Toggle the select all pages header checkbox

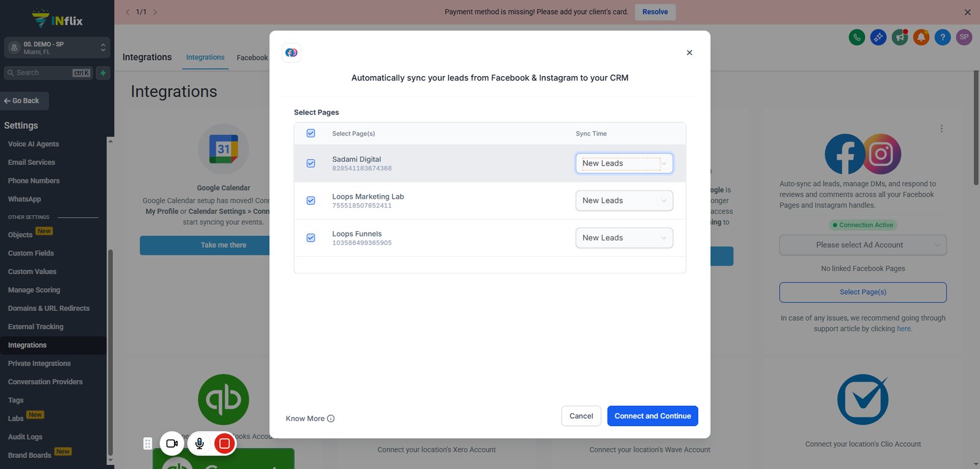(x=311, y=134)
